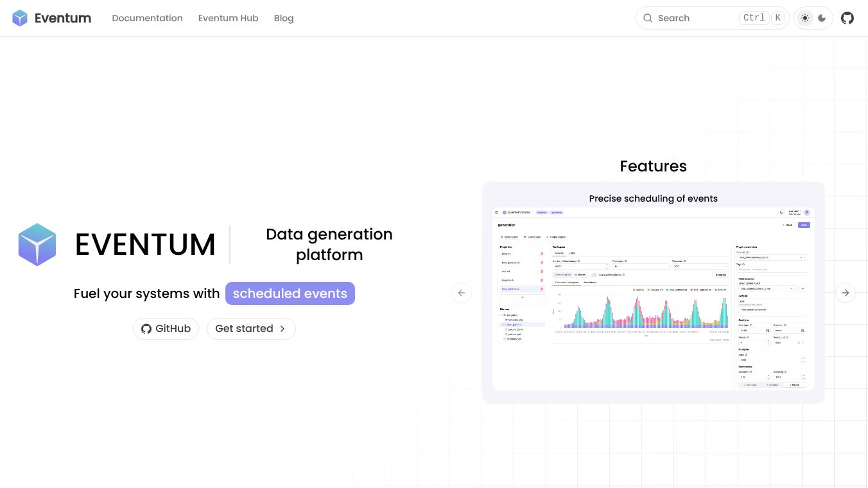Click the "Features" heading
The width and height of the screenshot is (868, 488).
click(653, 166)
